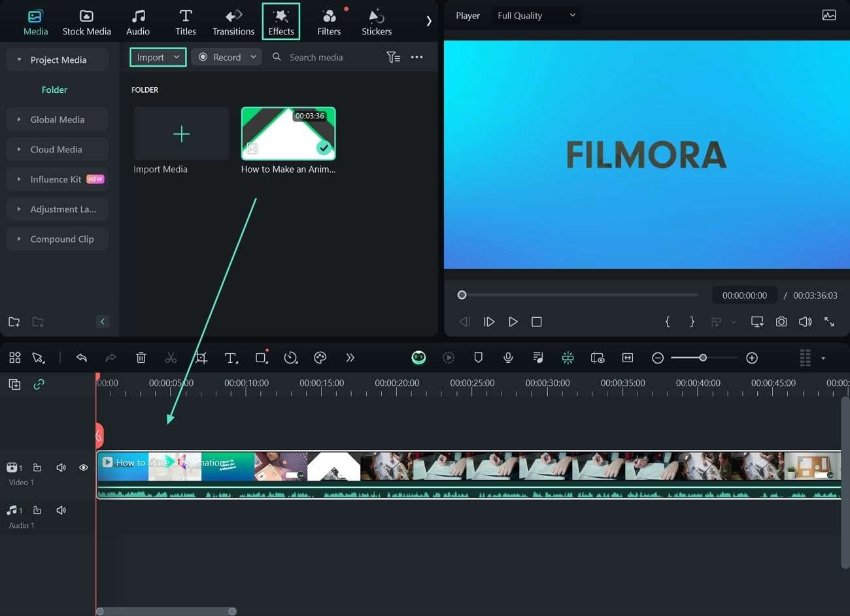Open the Record dropdown
The width and height of the screenshot is (850, 616).
tap(227, 57)
